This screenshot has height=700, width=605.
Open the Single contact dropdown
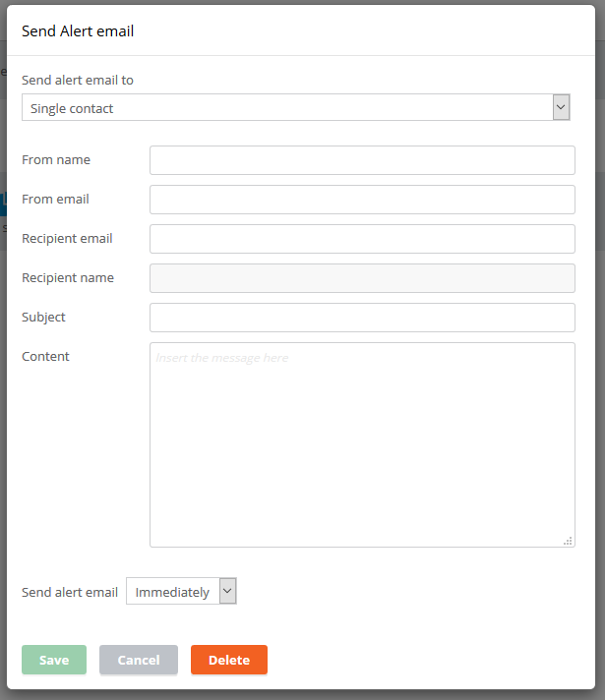coord(296,107)
